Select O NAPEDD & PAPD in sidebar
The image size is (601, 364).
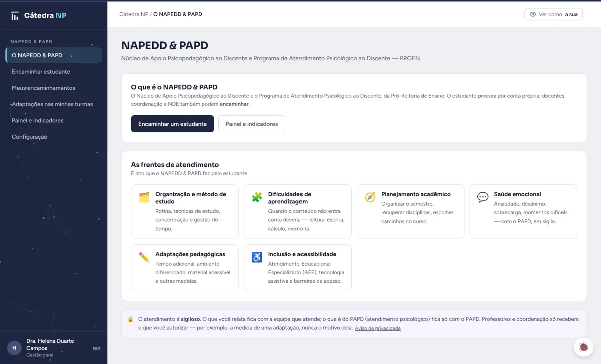point(54,55)
